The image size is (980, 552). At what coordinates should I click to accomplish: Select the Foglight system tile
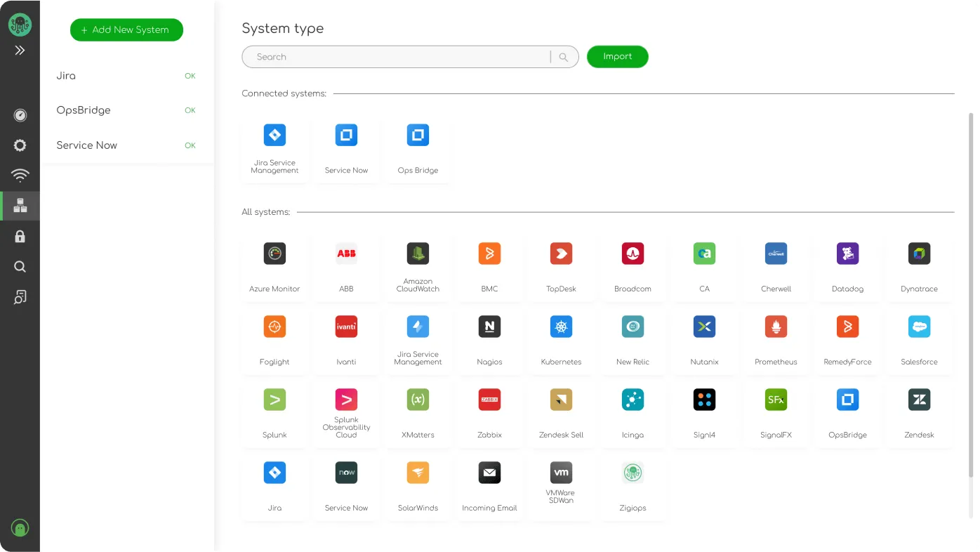[274, 341]
